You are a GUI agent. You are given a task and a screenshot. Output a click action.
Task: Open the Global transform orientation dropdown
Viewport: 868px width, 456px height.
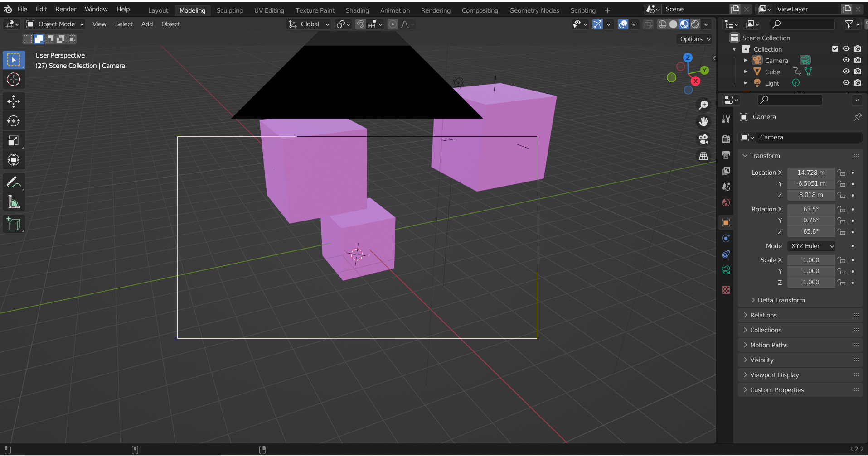point(309,24)
